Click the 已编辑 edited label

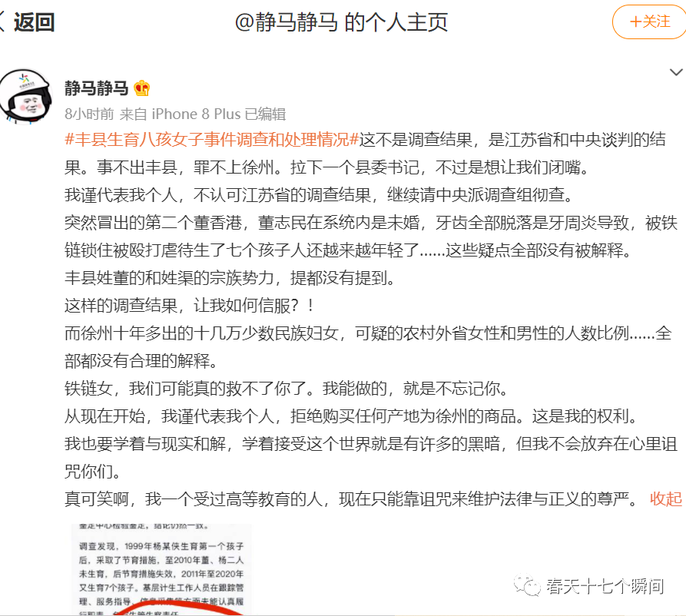pyautogui.click(x=265, y=114)
